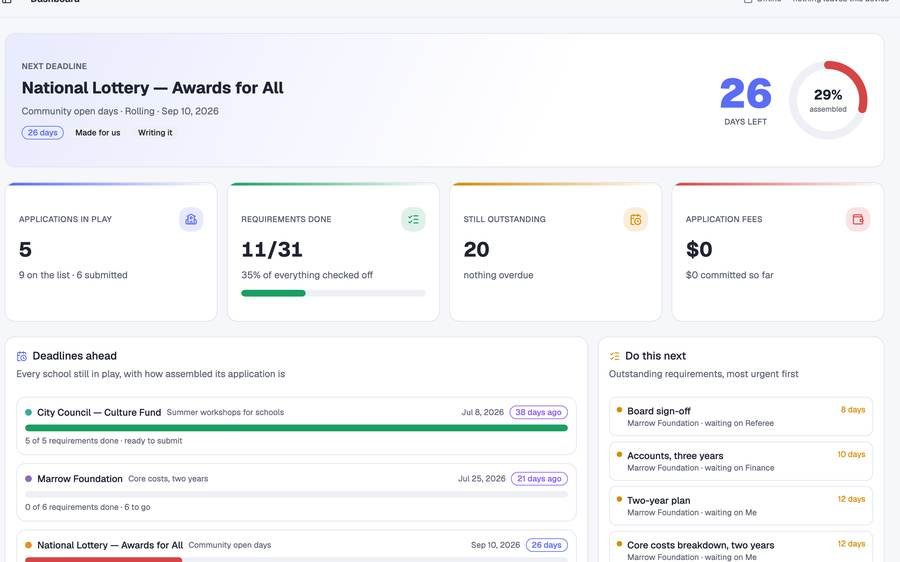
Task: Click the Still Outstanding calendar icon
Action: 635,219
